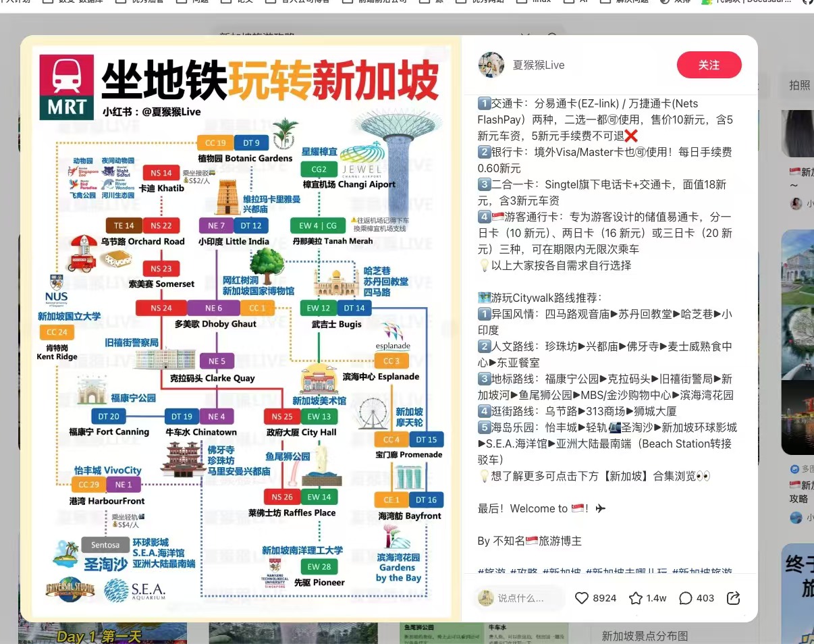Open 夏猴猴Live profile name link

(539, 65)
